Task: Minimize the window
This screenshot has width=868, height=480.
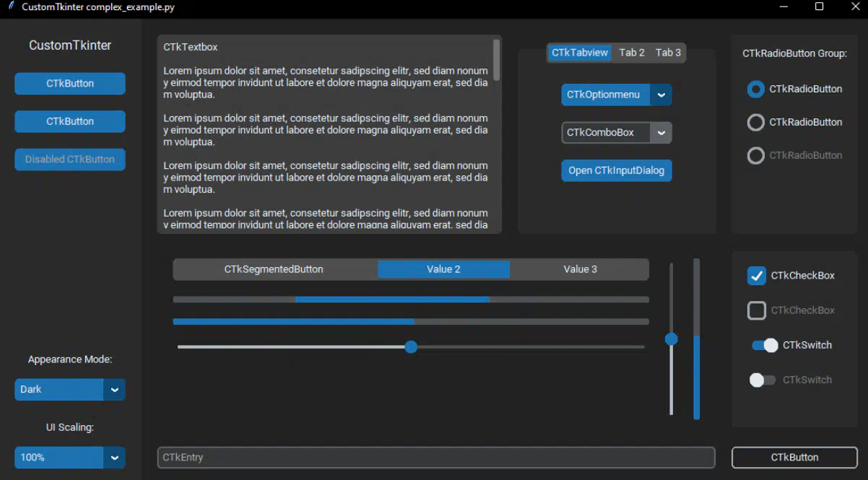Action: coord(784,7)
